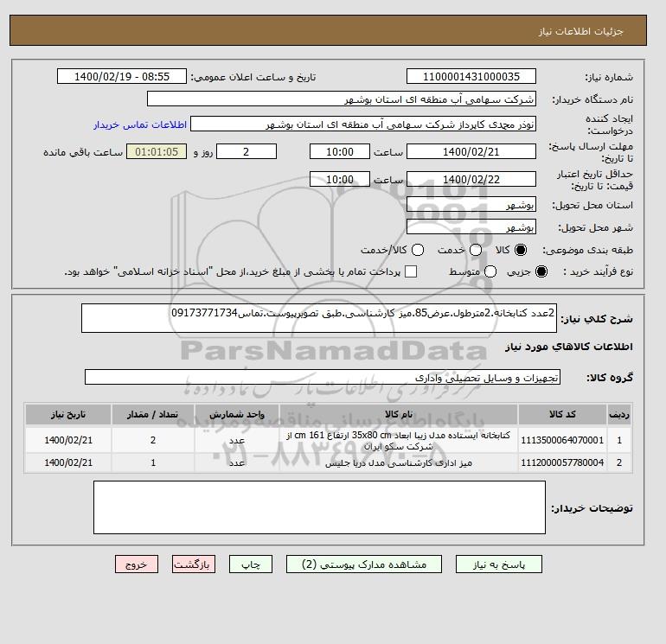The width and height of the screenshot is (666, 644).
Task: Click the general need description text box
Action: pos(318,318)
